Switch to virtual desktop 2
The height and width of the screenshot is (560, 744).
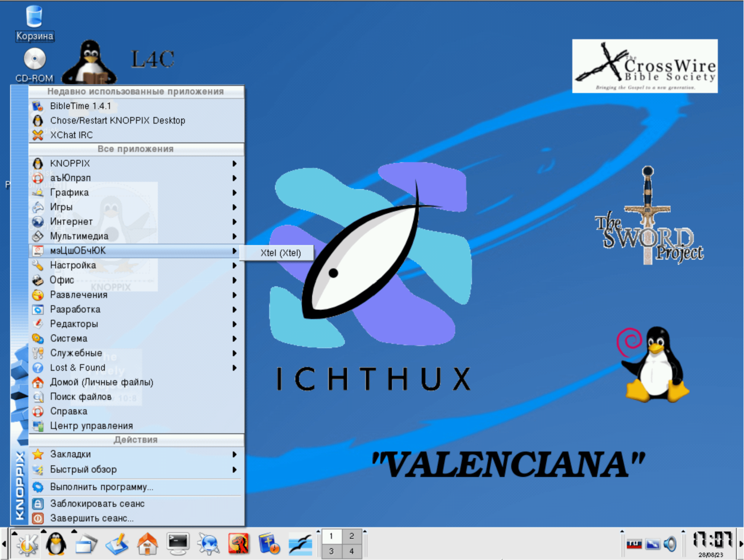(351, 536)
